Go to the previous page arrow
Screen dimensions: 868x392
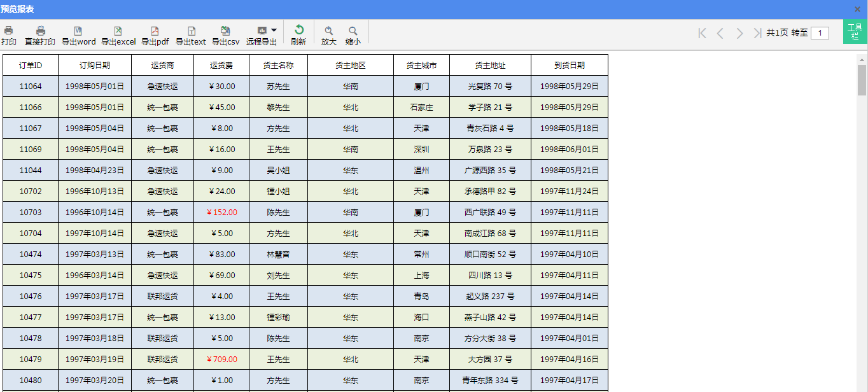point(720,33)
